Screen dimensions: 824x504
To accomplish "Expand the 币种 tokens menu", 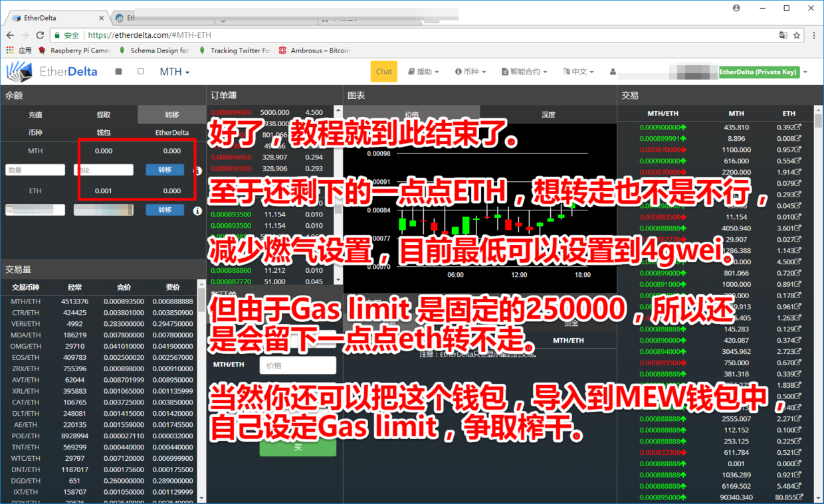I will coord(470,72).
